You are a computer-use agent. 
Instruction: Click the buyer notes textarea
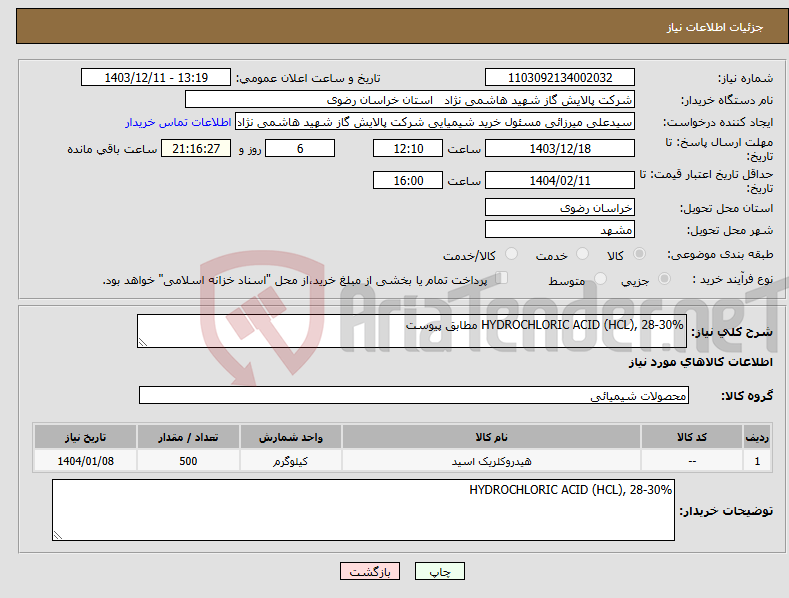(x=363, y=510)
